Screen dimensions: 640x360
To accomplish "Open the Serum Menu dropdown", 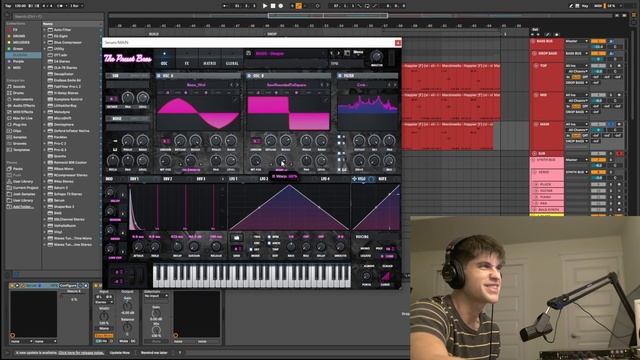I will pos(358,52).
